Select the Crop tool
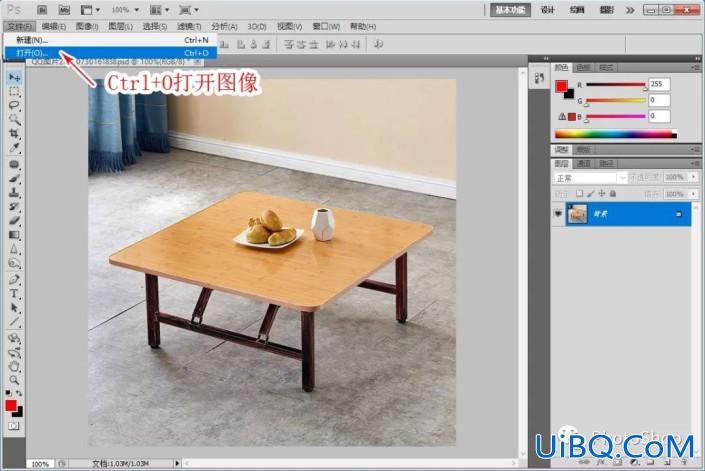Viewport: 705px width, 471px height. tap(14, 133)
